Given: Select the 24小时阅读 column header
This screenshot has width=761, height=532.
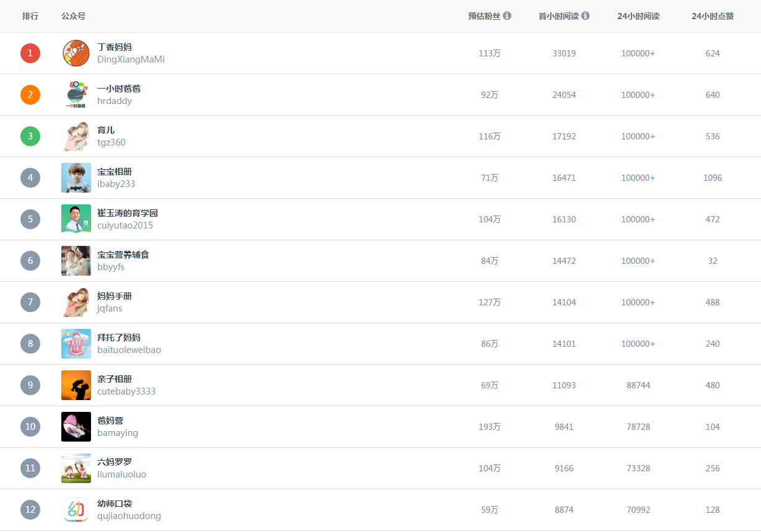Looking at the screenshot, I should pos(638,16).
